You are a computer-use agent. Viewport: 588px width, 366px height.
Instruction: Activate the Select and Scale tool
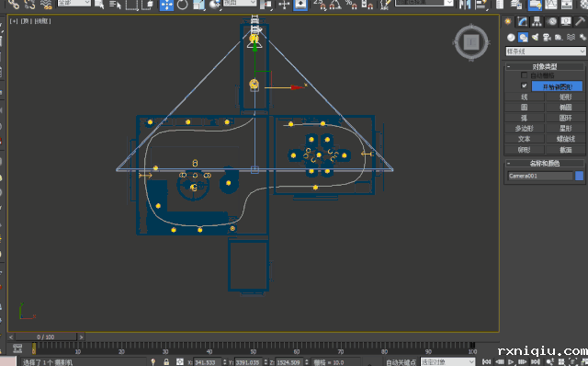pyautogui.click(x=198, y=4)
